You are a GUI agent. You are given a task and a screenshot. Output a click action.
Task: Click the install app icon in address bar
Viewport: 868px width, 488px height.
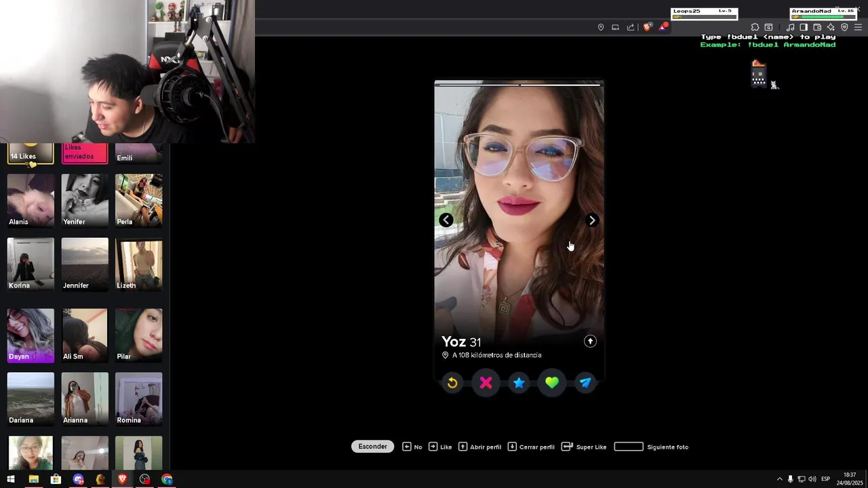[x=616, y=27]
